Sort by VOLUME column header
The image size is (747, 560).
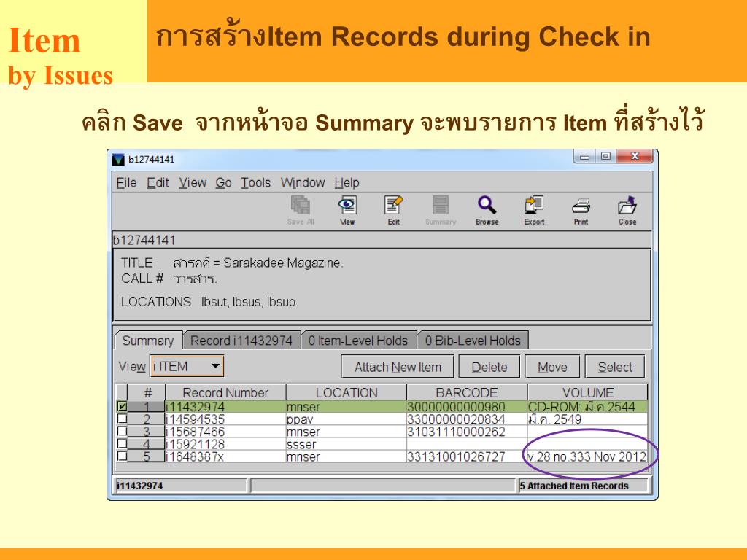click(x=587, y=393)
